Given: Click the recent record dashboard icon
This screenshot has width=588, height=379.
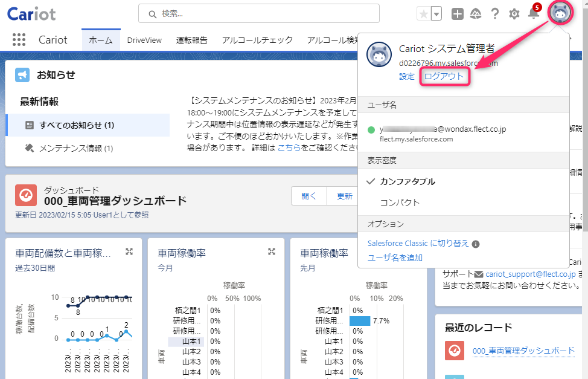Looking at the screenshot, I should 455,351.
